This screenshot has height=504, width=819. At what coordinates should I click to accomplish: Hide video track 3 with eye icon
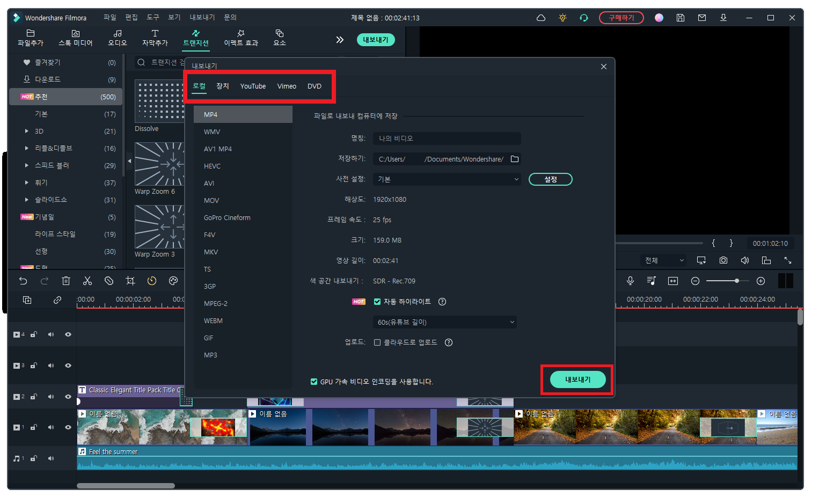[68, 366]
